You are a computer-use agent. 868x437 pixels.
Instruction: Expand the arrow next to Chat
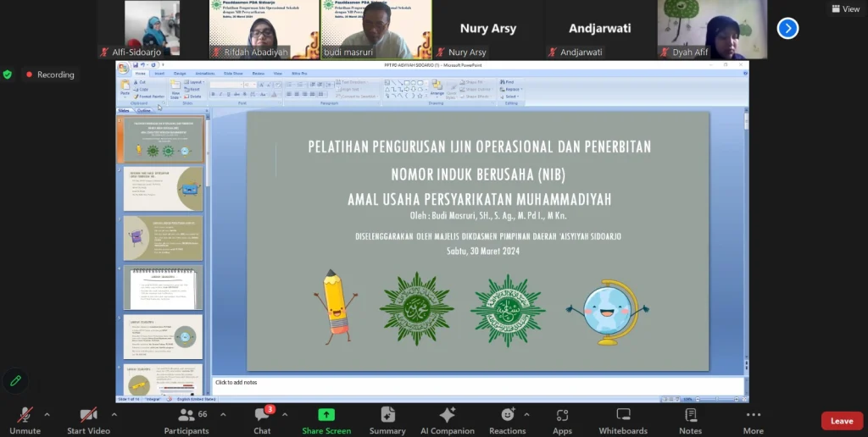285,414
